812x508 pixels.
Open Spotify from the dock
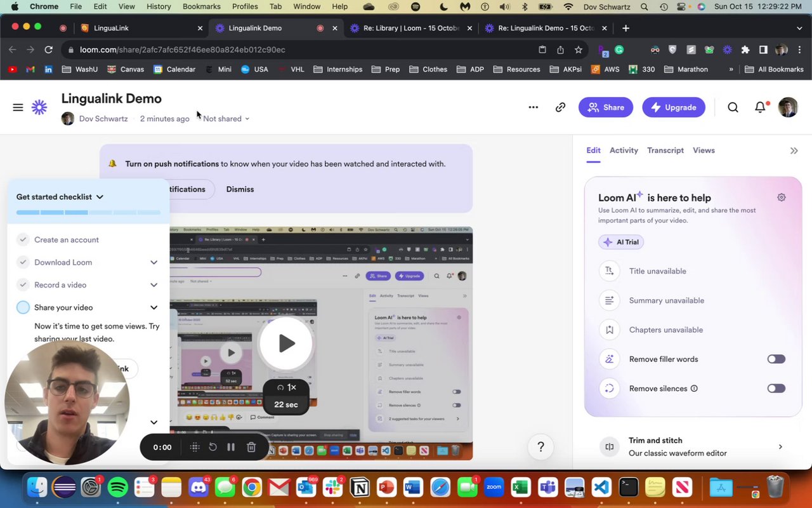point(118,488)
